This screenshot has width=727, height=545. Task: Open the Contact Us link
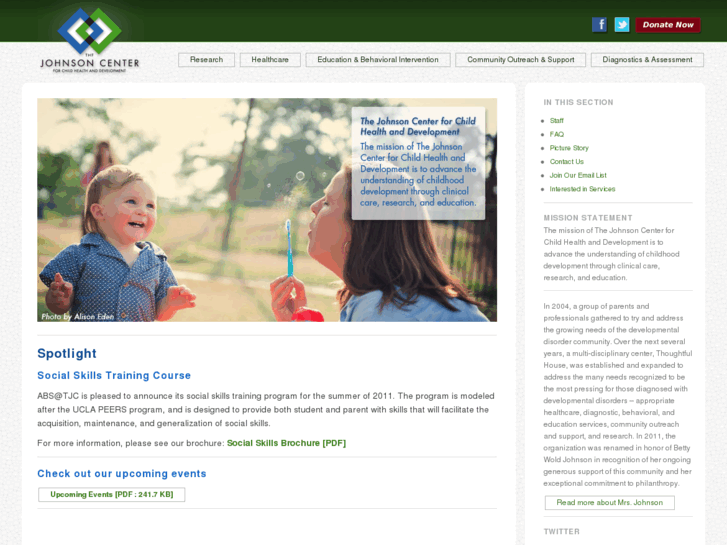click(x=567, y=162)
